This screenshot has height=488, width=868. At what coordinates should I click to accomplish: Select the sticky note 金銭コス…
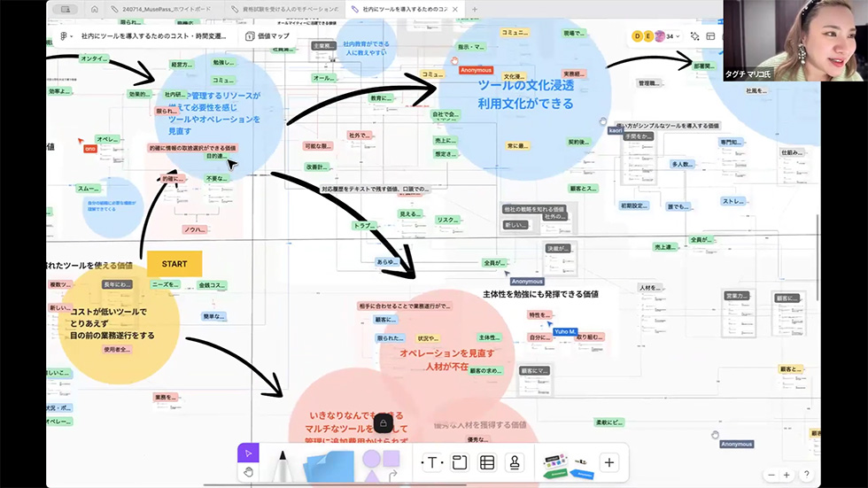point(211,285)
